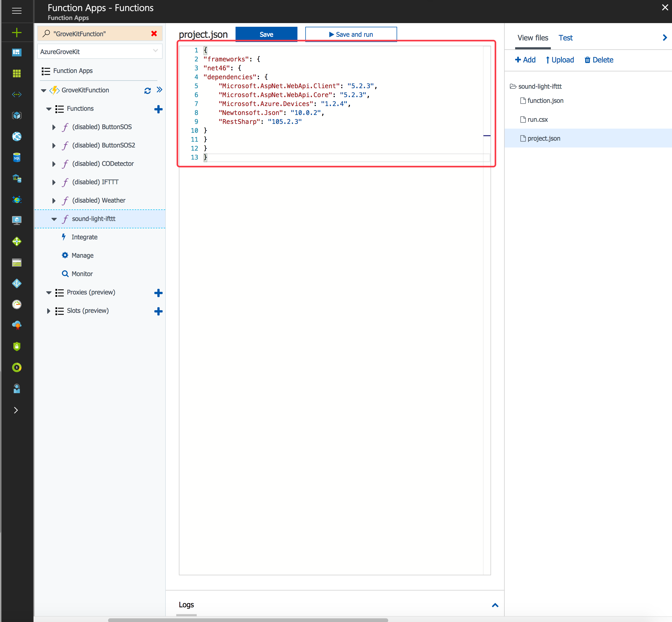Click the plus icon next to Proxies (preview)

coord(158,293)
